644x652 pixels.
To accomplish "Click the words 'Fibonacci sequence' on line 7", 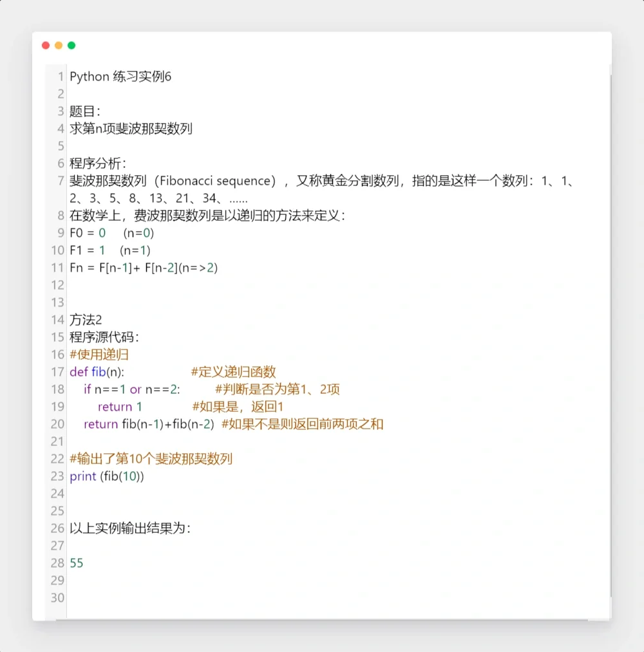I will [x=215, y=181].
